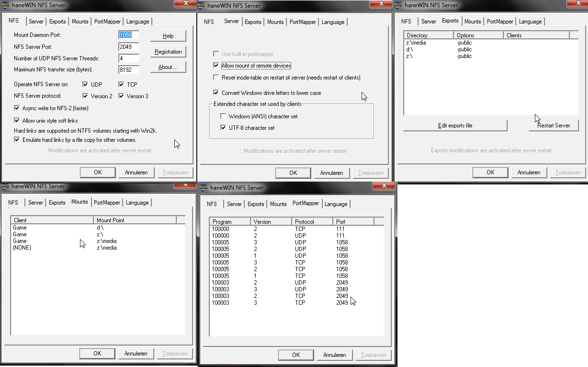Uncheck Convert Windows drive letters to lower case

(x=216, y=92)
